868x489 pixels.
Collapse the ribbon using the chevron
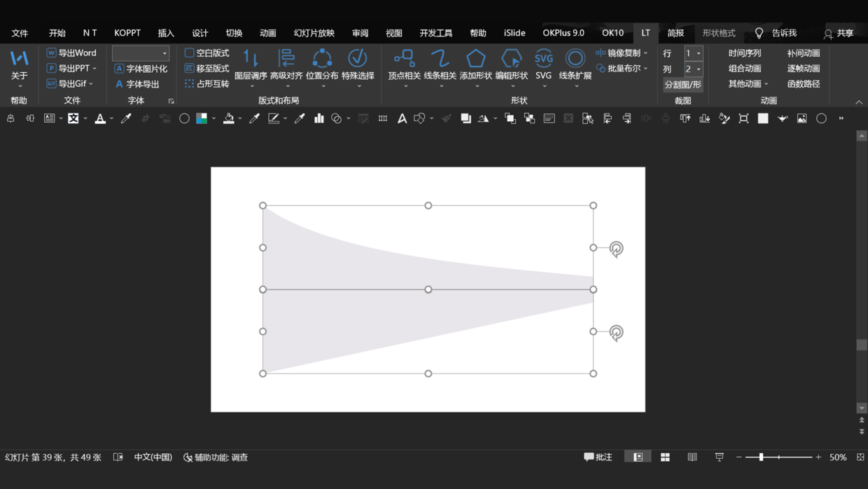(859, 102)
